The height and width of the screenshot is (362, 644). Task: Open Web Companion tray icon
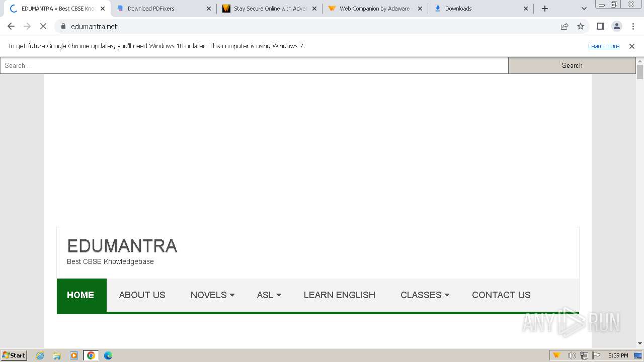tap(557, 355)
